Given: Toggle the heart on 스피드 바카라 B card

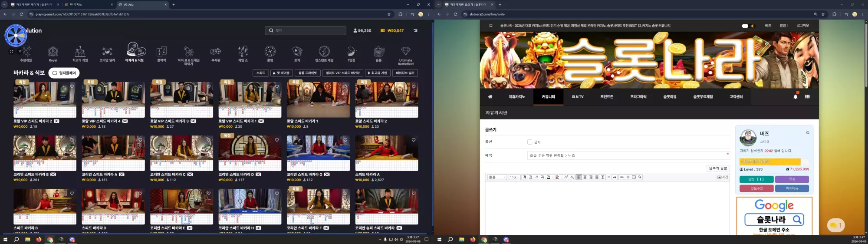Looking at the screenshot, I should pyautogui.click(x=72, y=193).
